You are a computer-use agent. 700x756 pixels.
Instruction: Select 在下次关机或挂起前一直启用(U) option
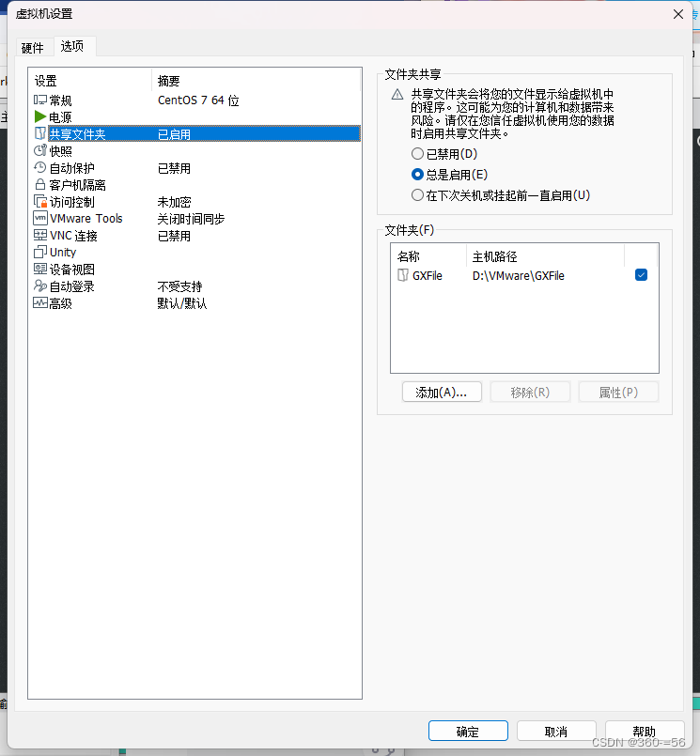417,195
